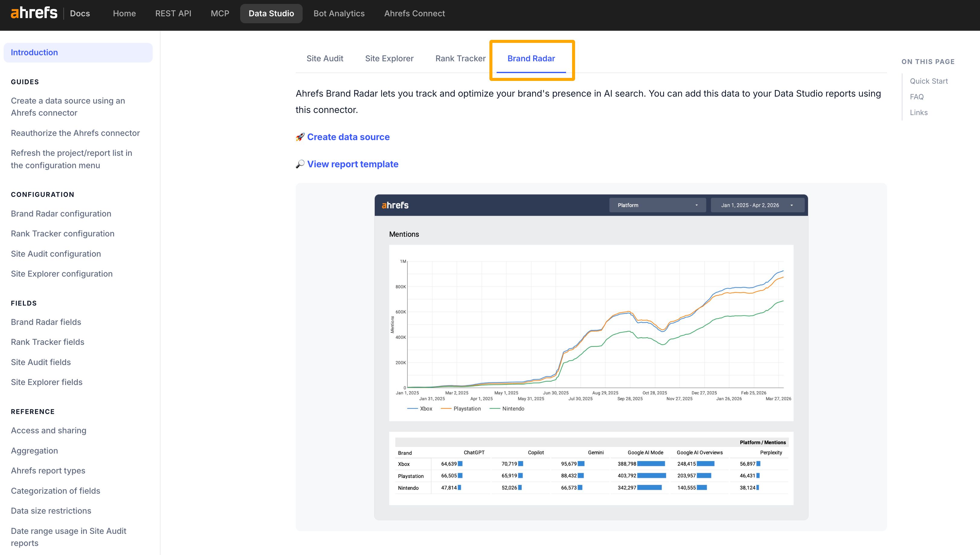Image resolution: width=980 pixels, height=555 pixels.
Task: Click the ahrefs logo inside report preview
Action: 395,205
